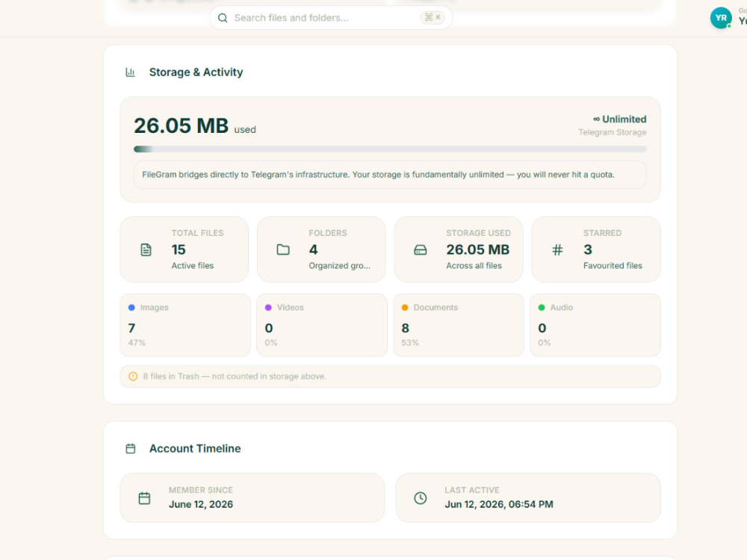Viewport: 747px width, 560px height.
Task: Click the Unlimited Telegram Storage label
Action: [x=613, y=125]
